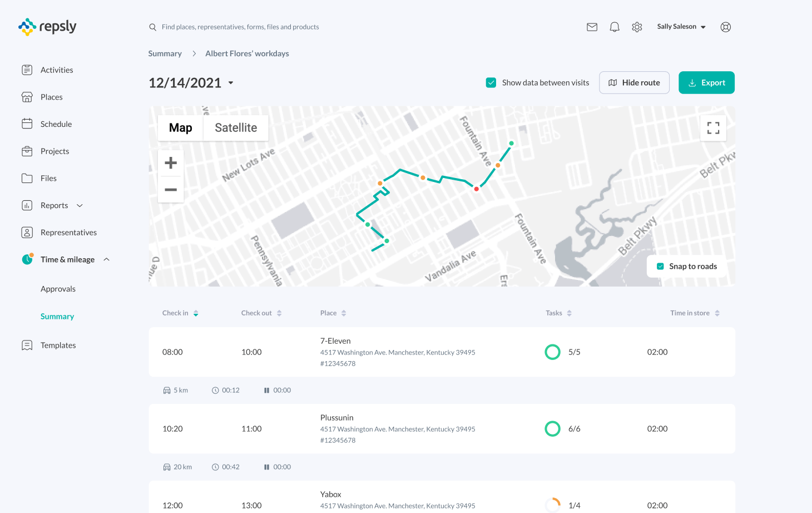Go to Representatives in the sidebar

[x=68, y=233]
